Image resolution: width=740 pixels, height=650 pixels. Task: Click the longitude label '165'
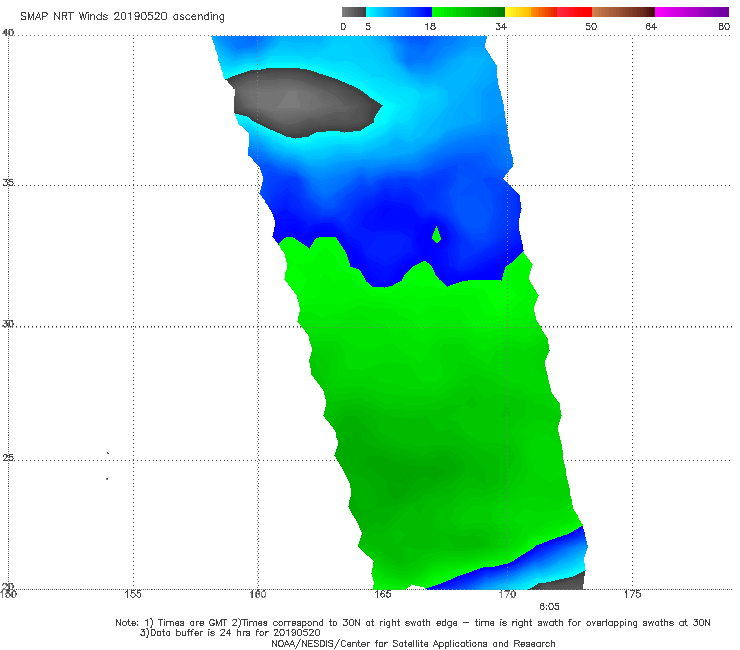coord(383,594)
